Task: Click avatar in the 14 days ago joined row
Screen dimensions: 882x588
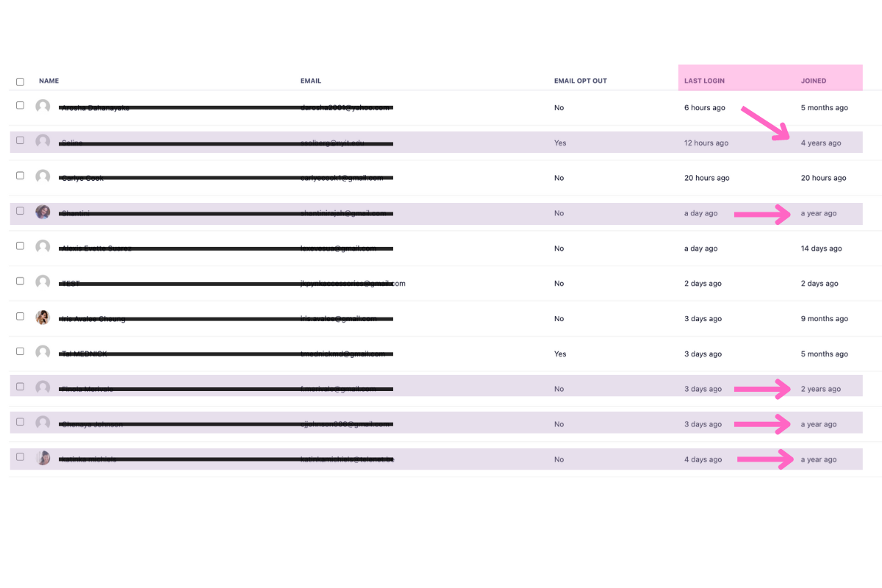Action: pyautogui.click(x=43, y=247)
